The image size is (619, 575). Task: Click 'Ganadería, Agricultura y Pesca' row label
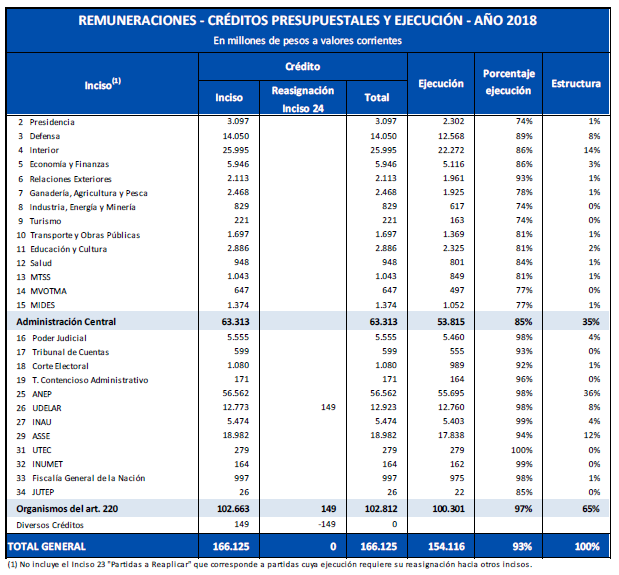click(88, 193)
